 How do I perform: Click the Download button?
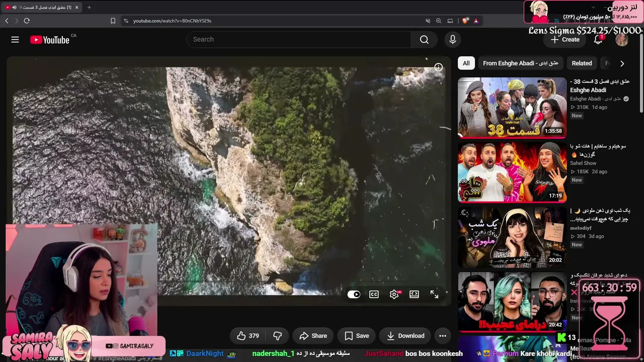(405, 336)
